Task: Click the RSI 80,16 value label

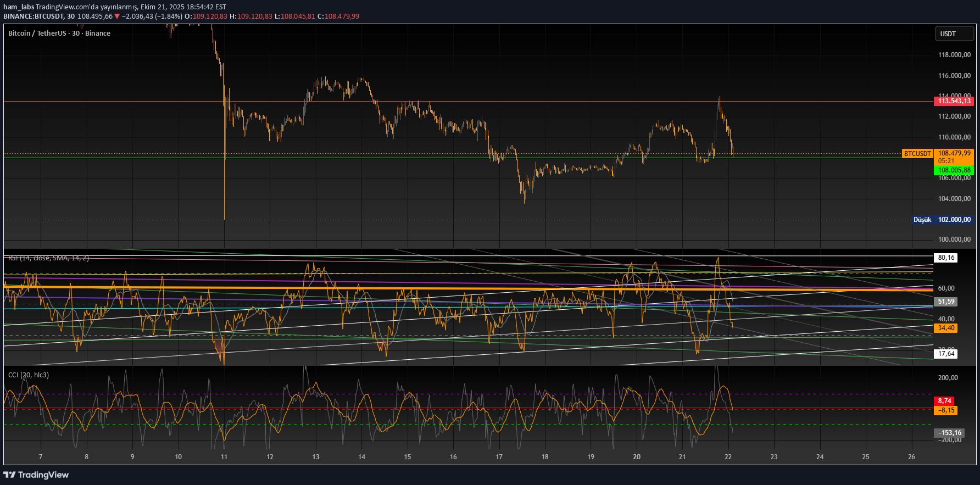Action: coord(946,258)
